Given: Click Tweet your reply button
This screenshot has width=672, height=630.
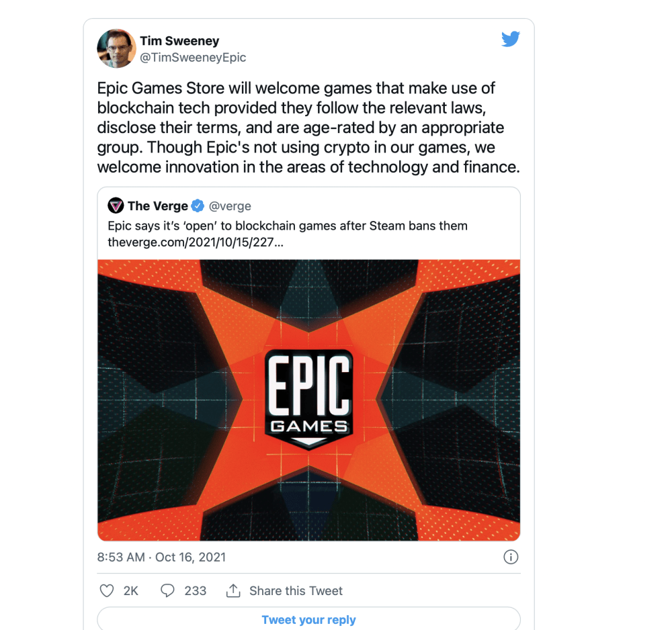Looking at the screenshot, I should [308, 619].
